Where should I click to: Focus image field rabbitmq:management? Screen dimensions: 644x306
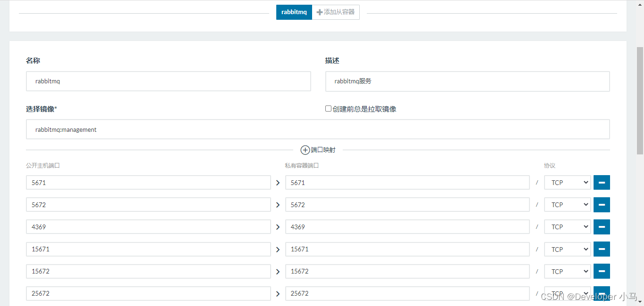coord(318,129)
